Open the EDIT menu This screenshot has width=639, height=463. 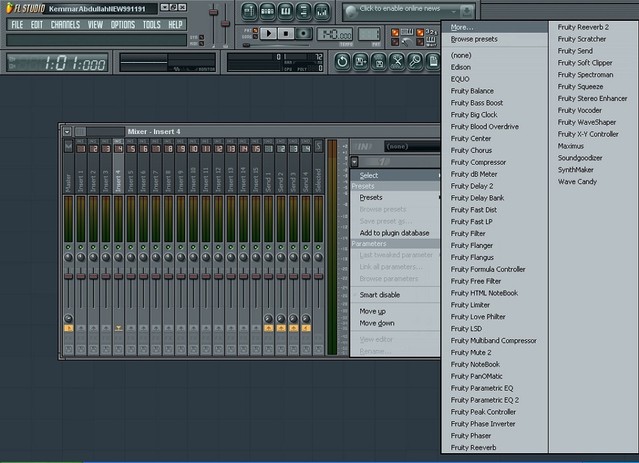click(x=37, y=25)
